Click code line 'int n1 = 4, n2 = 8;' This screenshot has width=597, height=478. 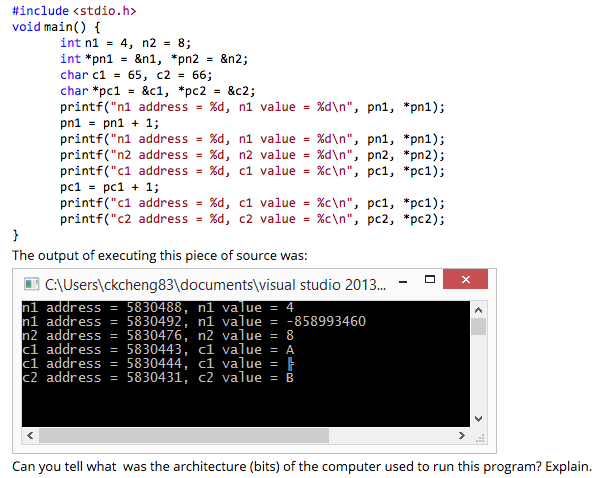(126, 43)
